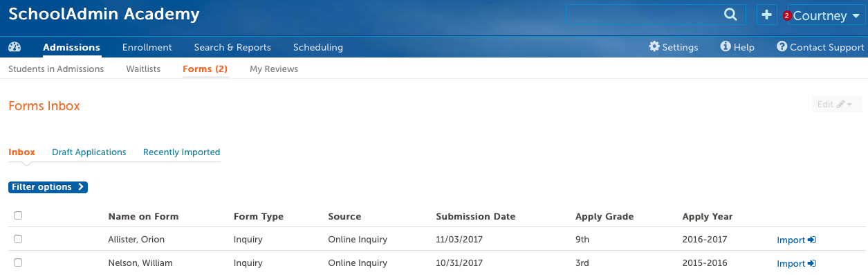Click the import arrow icon for Allister, Orion
868x275 pixels.
coord(812,240)
